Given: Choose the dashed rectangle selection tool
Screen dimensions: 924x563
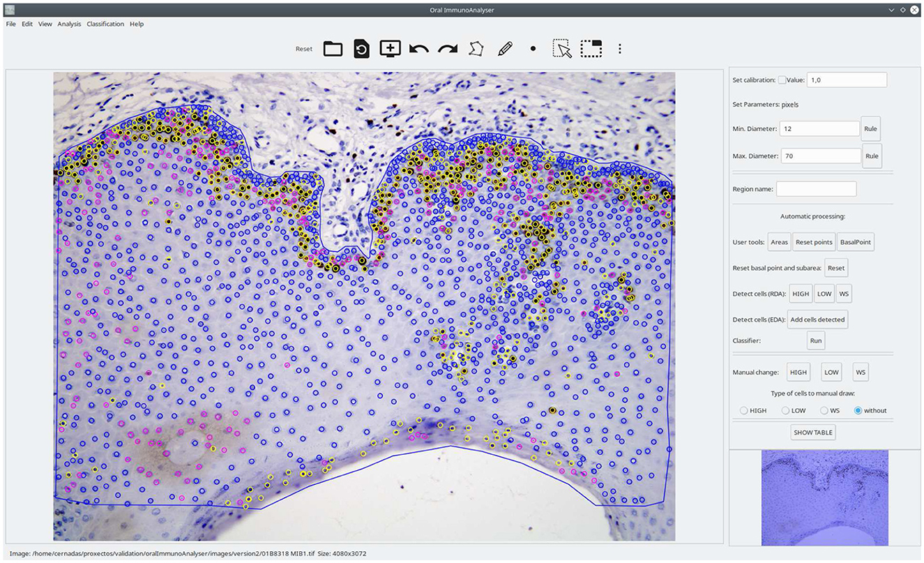Looking at the screenshot, I should [x=591, y=49].
